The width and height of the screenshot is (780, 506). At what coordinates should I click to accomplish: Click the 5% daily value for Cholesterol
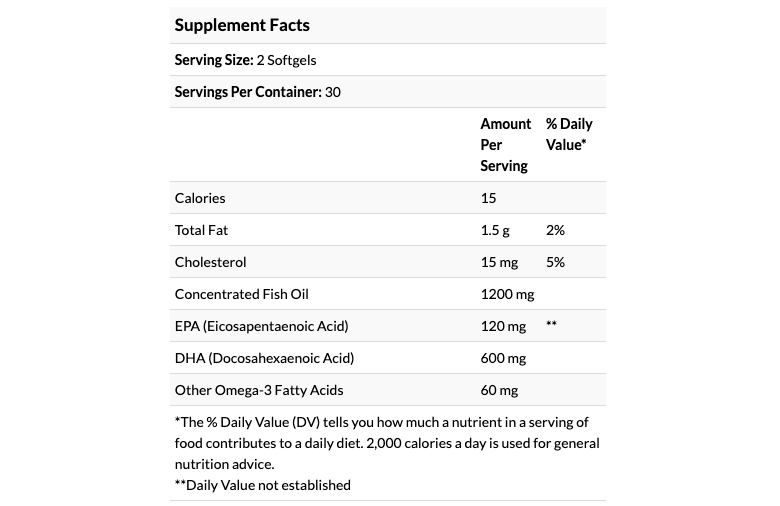click(x=555, y=262)
